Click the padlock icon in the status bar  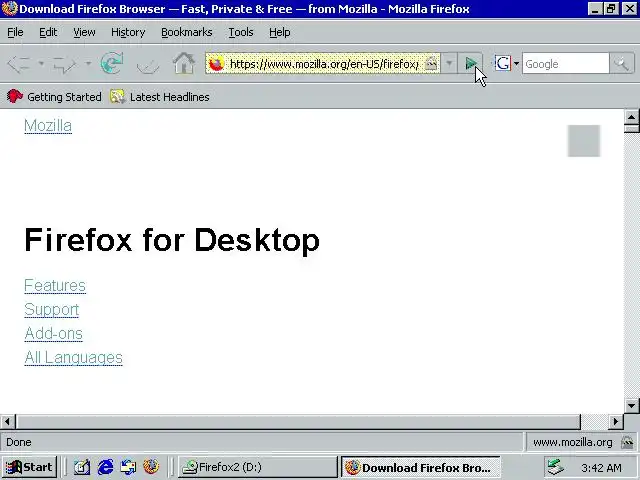tap(627, 442)
